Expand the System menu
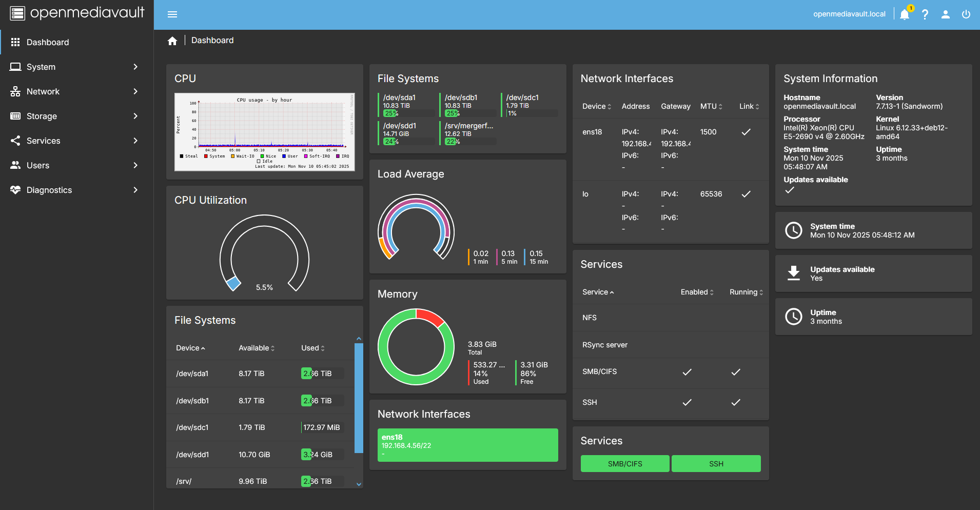The height and width of the screenshot is (510, 980). pyautogui.click(x=77, y=67)
